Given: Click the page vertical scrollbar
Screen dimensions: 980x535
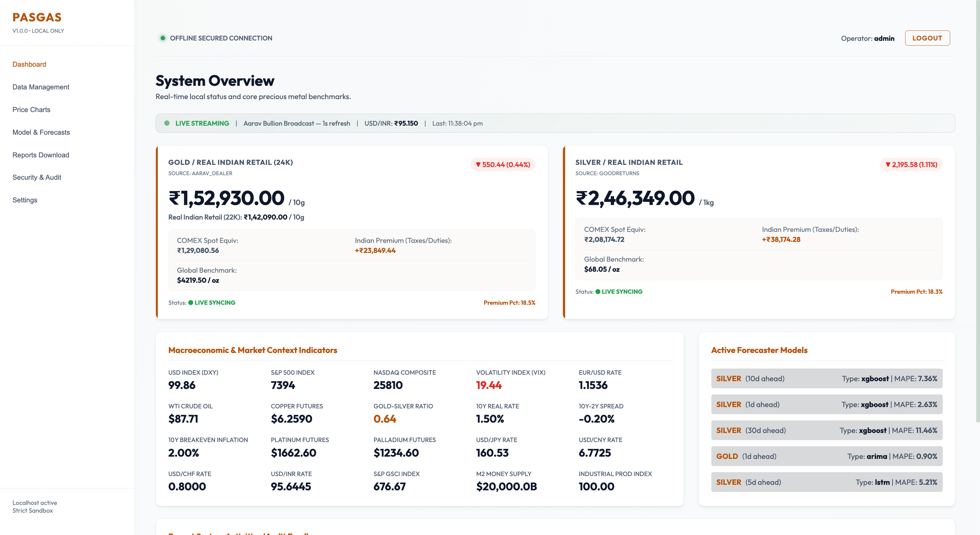Looking at the screenshot, I should click(x=977, y=211).
